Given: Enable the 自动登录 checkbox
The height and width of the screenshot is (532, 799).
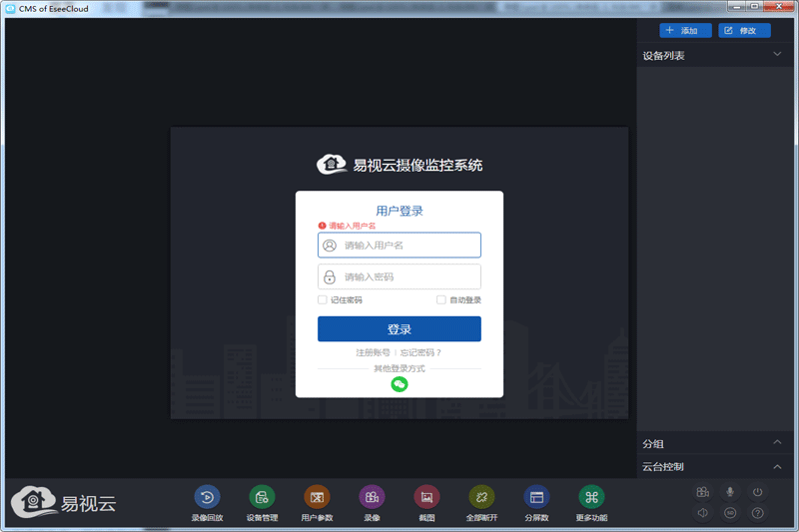Looking at the screenshot, I should point(441,299).
